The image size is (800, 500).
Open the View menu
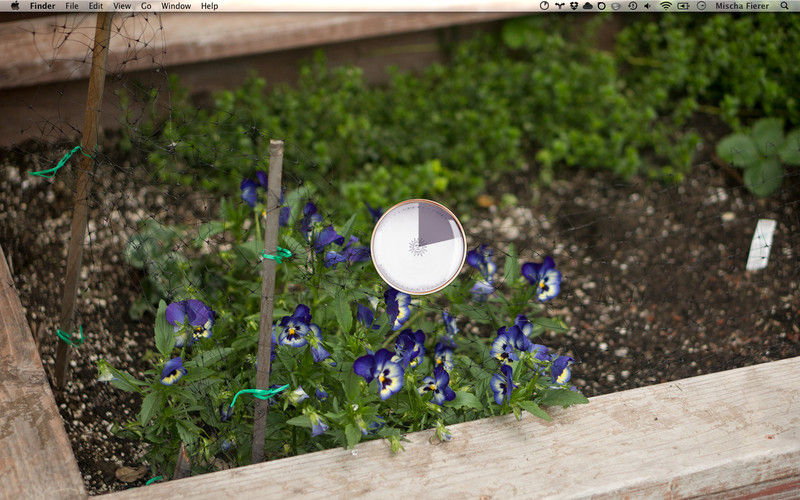click(122, 6)
